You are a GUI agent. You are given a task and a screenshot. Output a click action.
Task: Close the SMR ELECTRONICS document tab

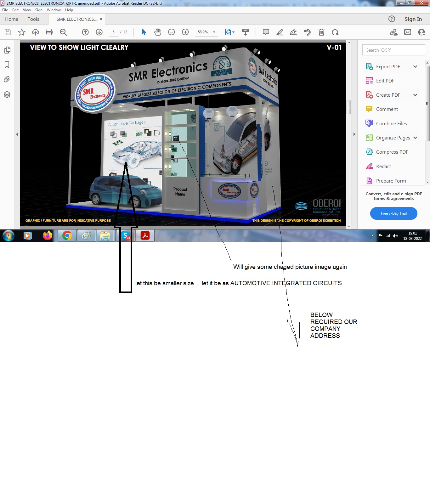tap(101, 19)
